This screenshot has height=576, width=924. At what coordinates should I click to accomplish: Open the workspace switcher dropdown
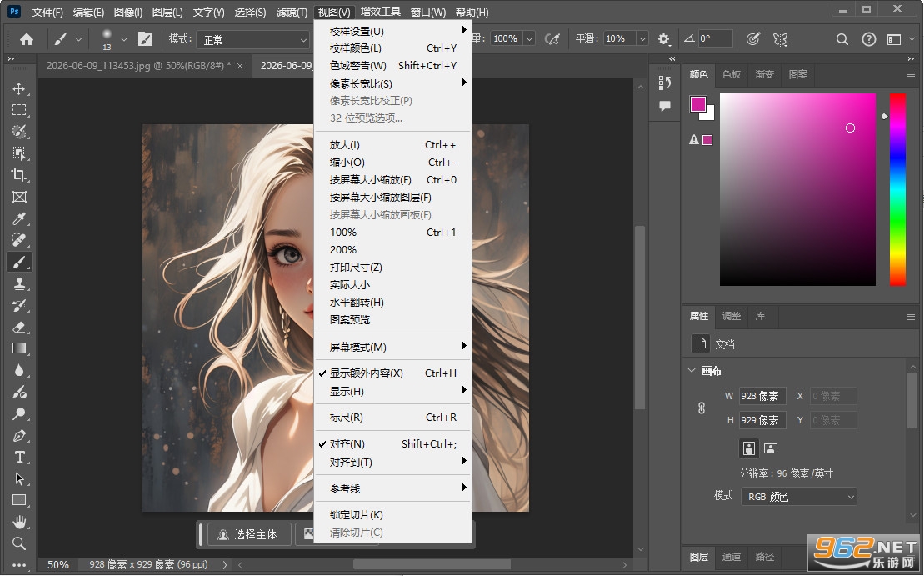pos(899,39)
